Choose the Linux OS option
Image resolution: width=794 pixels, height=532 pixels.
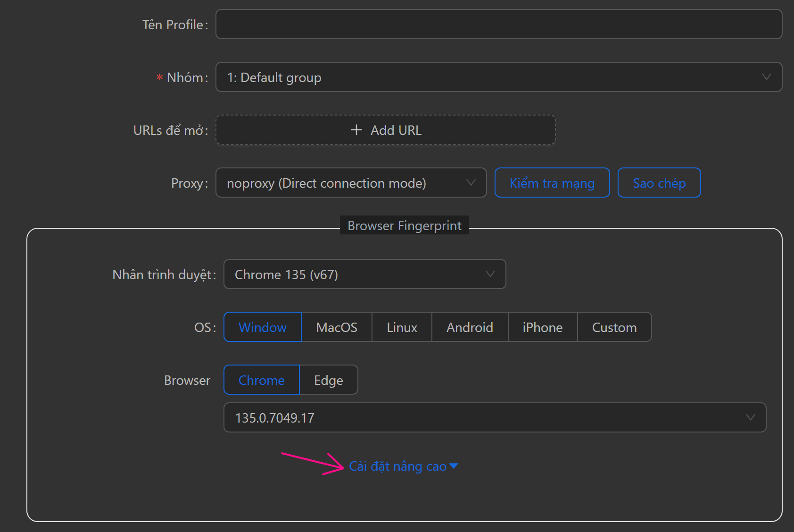[402, 327]
